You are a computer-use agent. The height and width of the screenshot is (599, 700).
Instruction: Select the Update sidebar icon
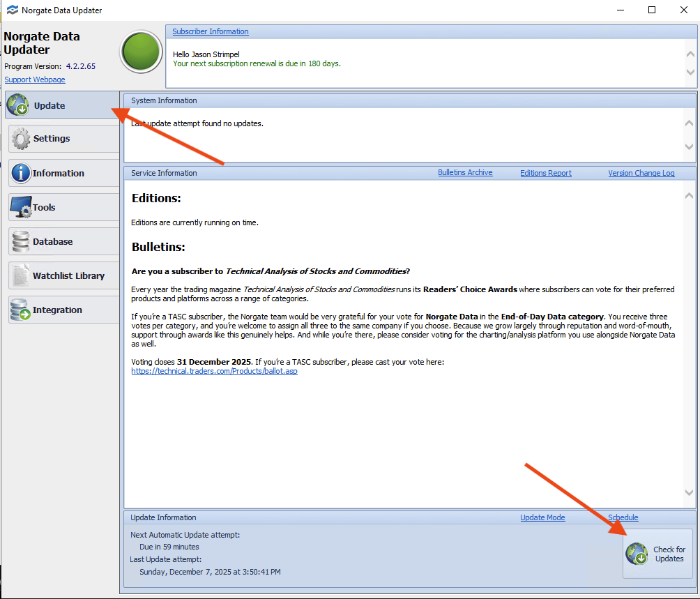click(x=17, y=105)
